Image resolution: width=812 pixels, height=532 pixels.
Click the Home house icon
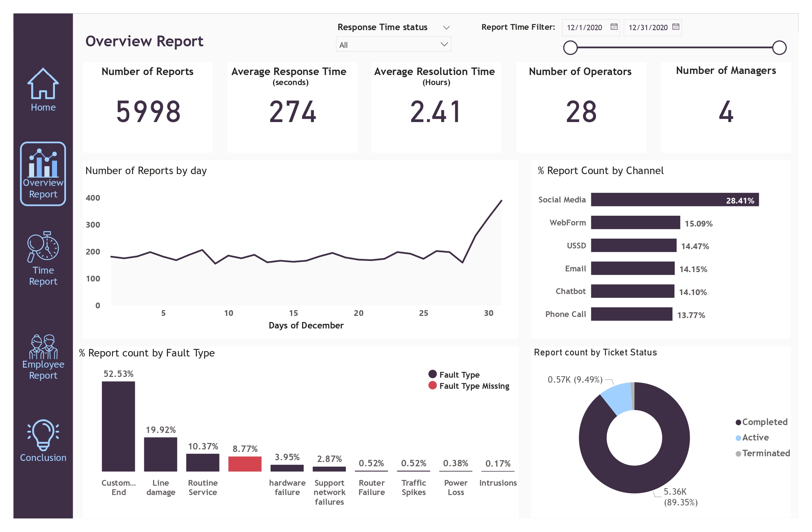pos(43,84)
